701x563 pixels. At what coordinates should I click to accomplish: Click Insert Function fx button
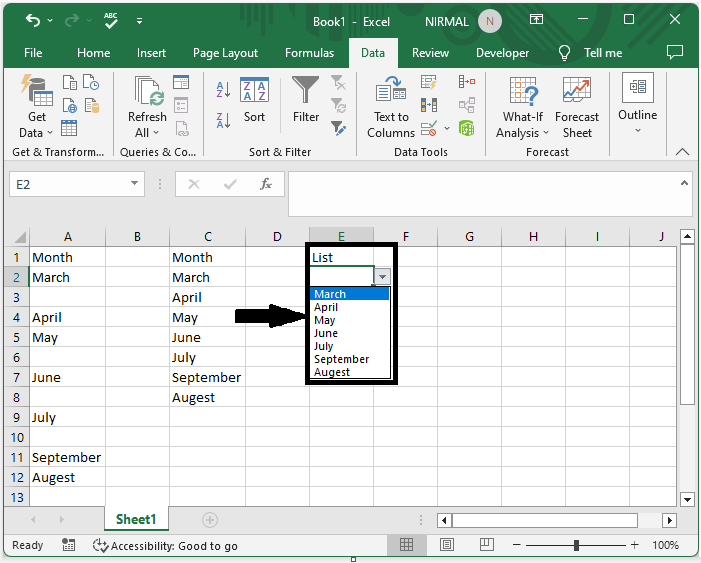tap(266, 184)
